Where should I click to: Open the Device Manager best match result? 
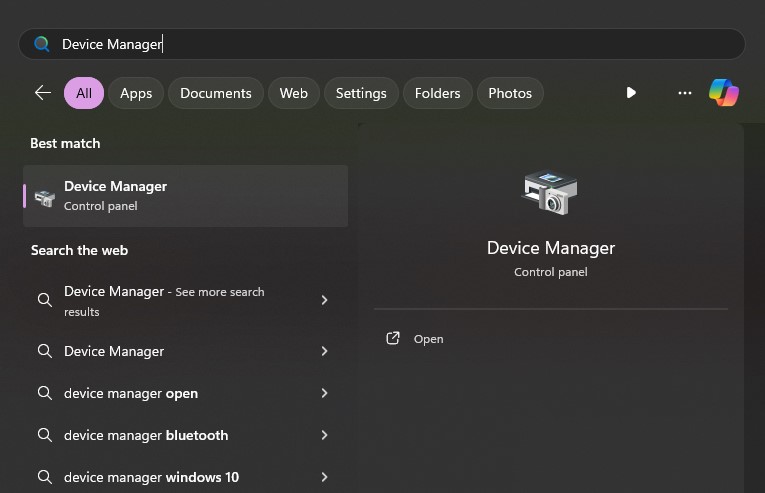click(185, 196)
